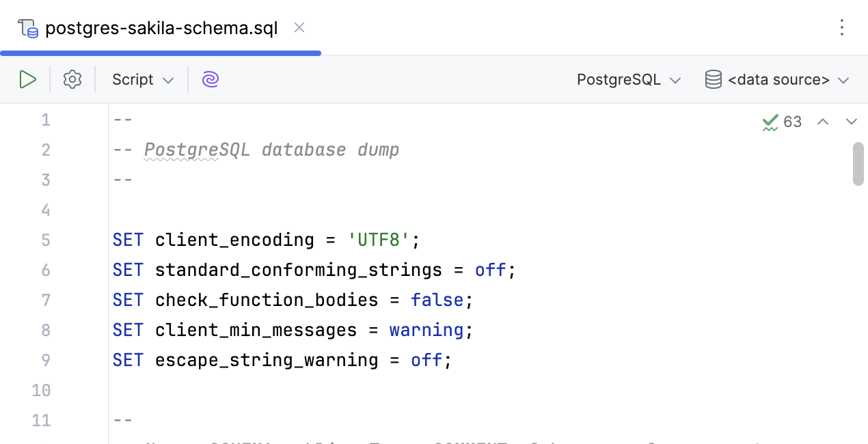Click line number 5 in the gutter
The width and height of the screenshot is (868, 444).
45,240
